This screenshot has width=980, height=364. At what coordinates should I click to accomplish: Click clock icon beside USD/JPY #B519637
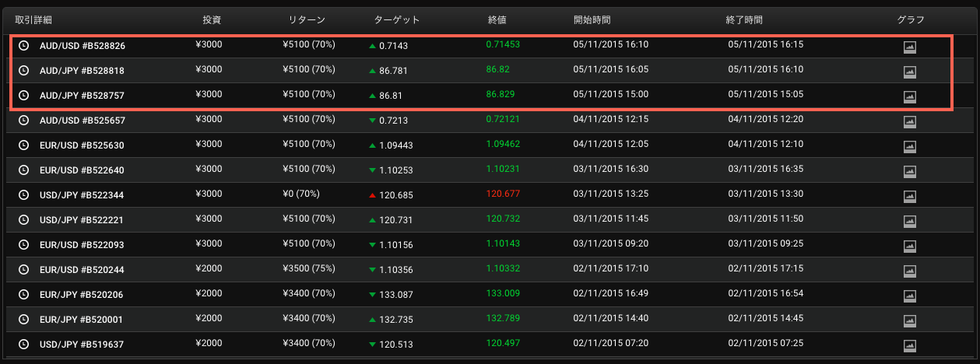23,345
